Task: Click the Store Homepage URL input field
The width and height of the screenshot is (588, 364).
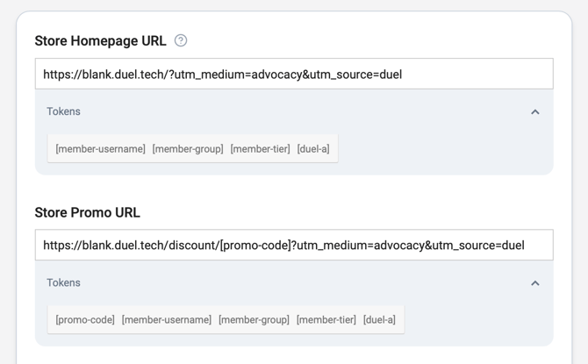Action: tap(294, 75)
